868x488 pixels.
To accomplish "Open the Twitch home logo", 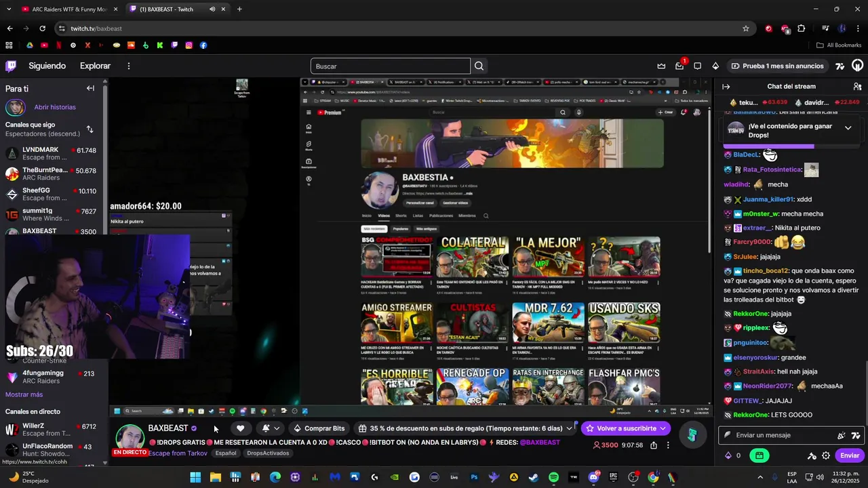I will (11, 66).
